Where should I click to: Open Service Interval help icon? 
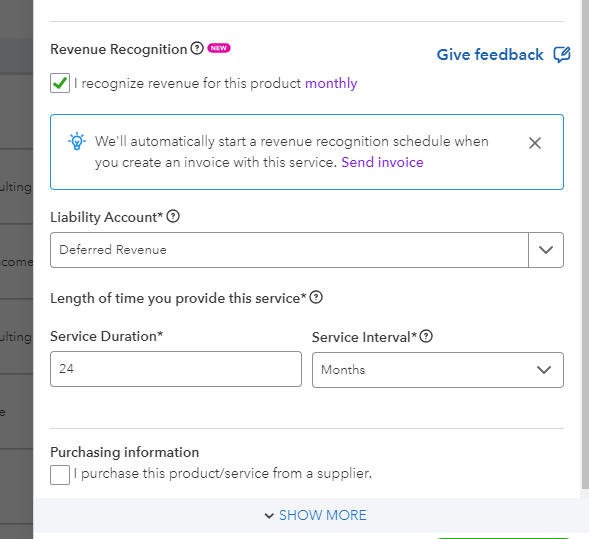tap(426, 336)
